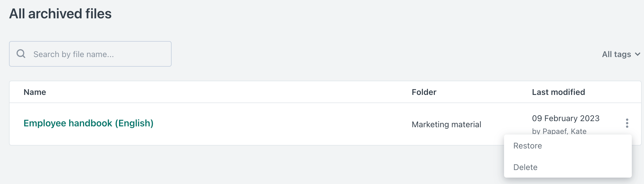The height and width of the screenshot is (184, 644).
Task: Choose Delete from the context menu
Action: [x=525, y=167]
